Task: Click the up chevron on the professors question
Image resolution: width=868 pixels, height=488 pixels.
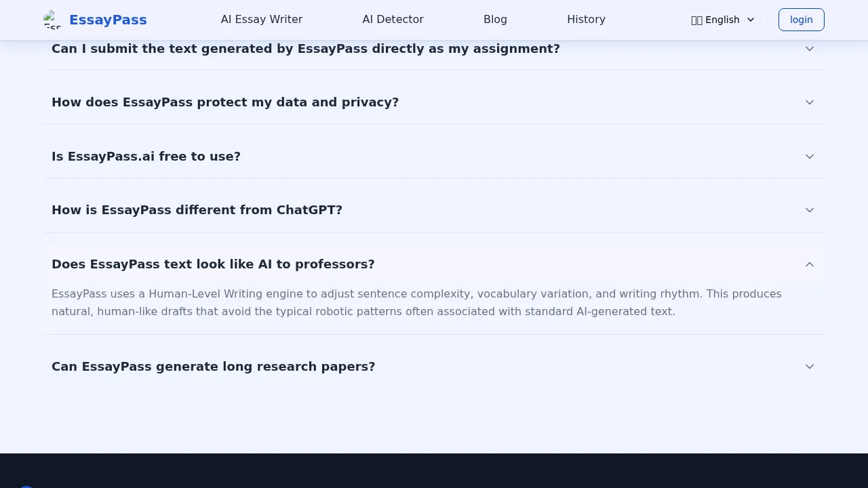Action: coord(809,264)
